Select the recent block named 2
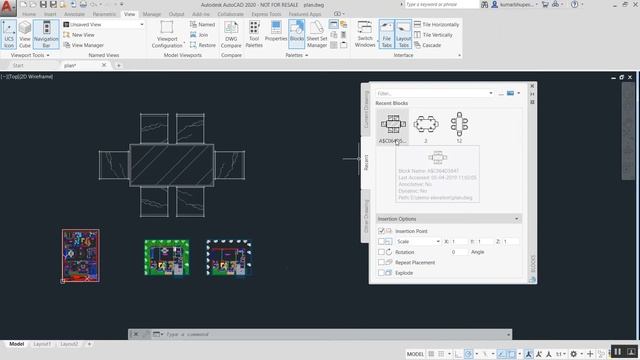 click(426, 127)
